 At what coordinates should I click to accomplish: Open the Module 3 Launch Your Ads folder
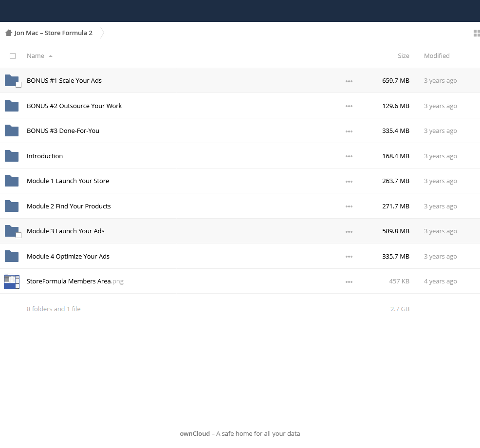pos(66,231)
